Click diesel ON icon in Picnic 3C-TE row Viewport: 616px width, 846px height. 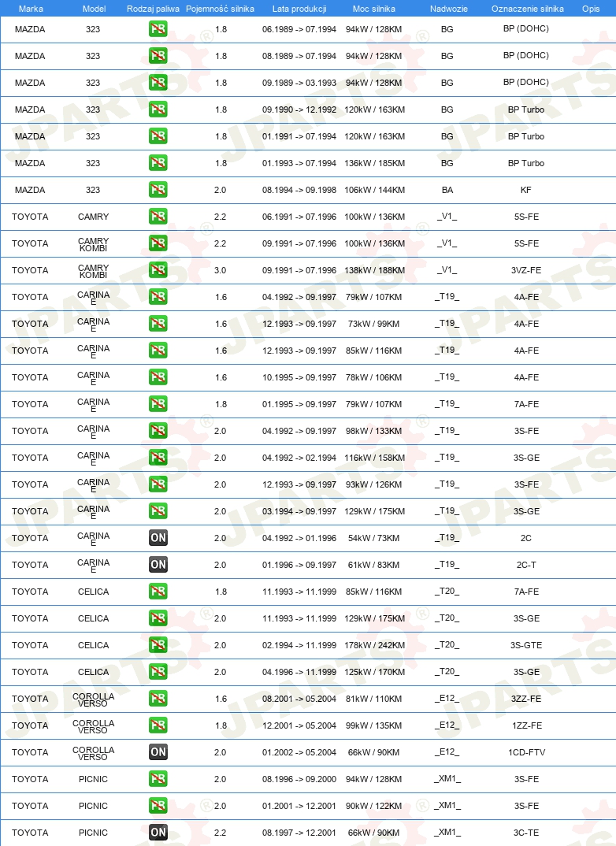click(x=158, y=833)
